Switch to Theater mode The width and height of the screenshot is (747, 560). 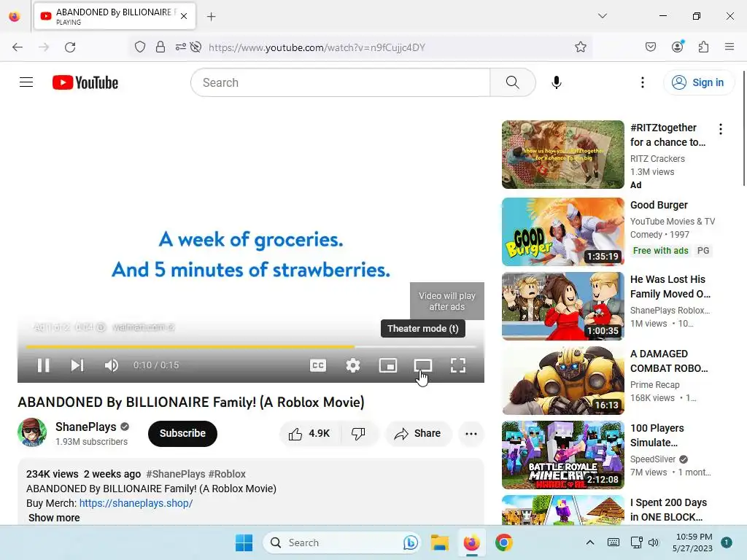[422, 365]
